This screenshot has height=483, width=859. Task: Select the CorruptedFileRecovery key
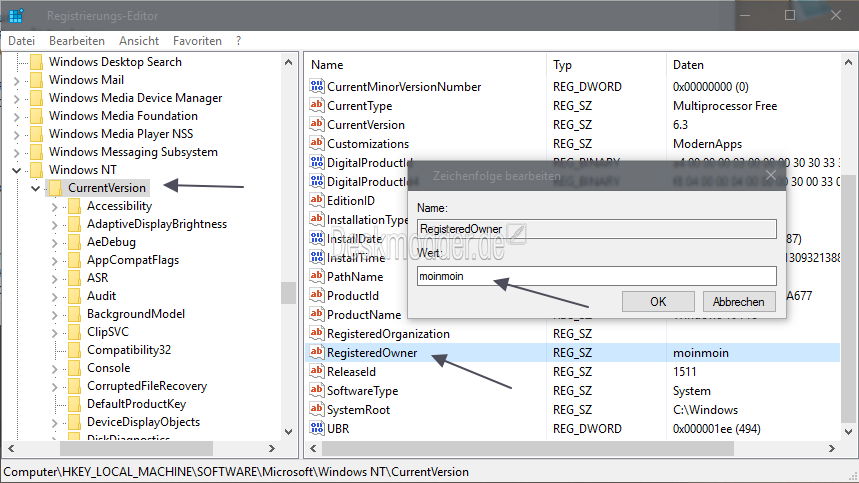(147, 386)
